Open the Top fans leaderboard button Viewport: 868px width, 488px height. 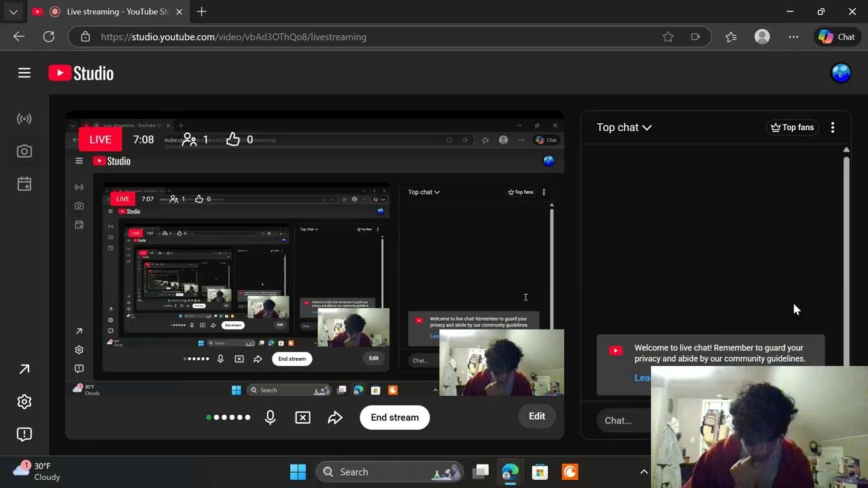coord(792,127)
